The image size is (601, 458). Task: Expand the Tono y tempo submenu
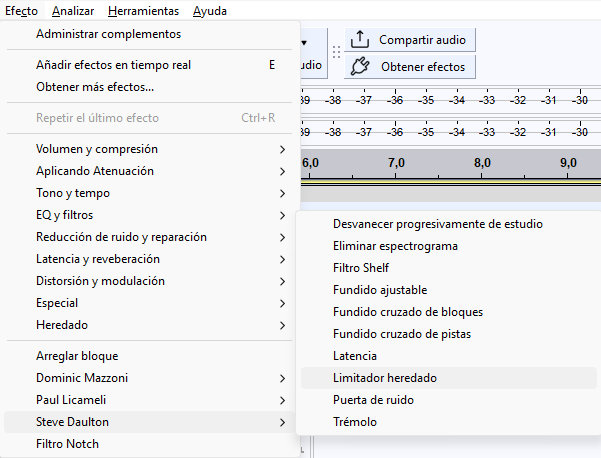point(73,193)
